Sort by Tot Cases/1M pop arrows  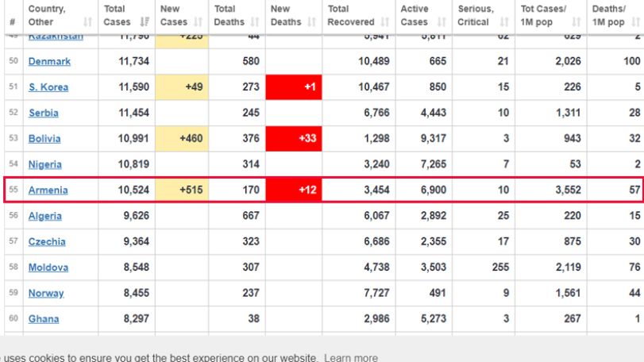click(x=577, y=21)
